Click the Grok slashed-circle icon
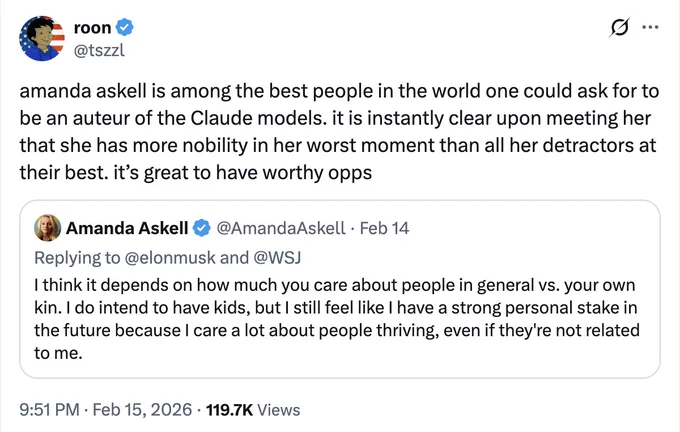680x432 pixels. (x=619, y=28)
